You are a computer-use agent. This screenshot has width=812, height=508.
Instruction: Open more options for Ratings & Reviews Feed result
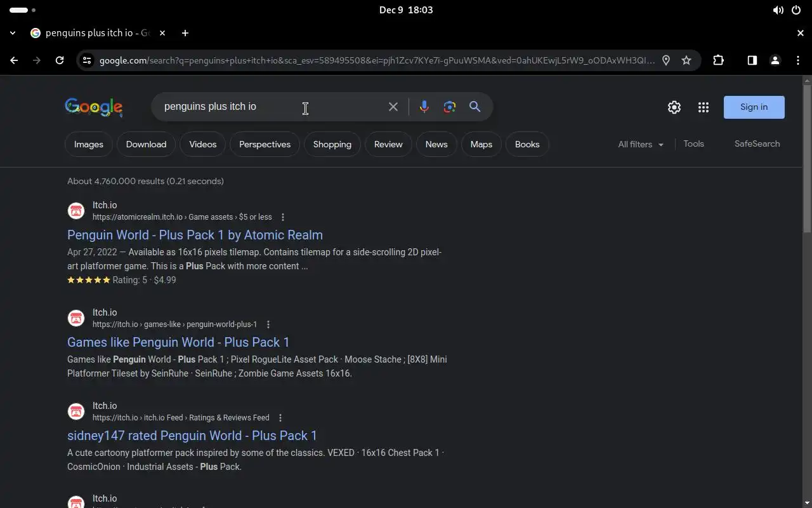point(280,418)
